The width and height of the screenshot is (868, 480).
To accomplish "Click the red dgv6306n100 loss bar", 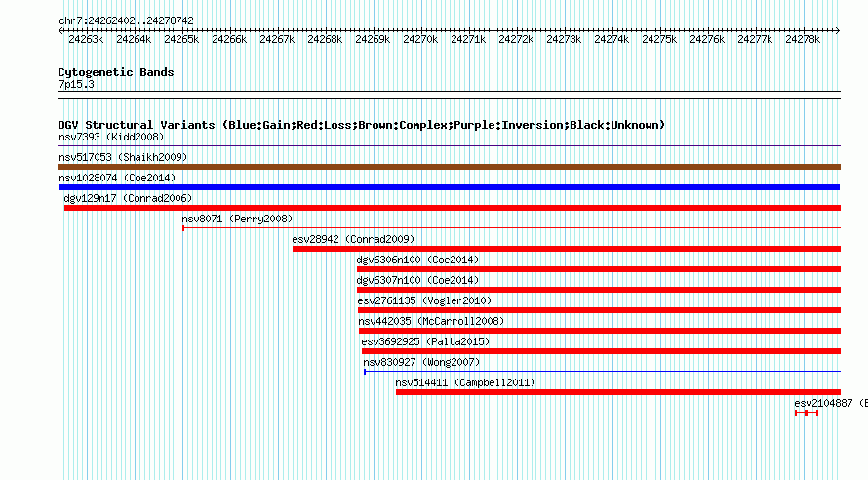I will click(x=599, y=269).
